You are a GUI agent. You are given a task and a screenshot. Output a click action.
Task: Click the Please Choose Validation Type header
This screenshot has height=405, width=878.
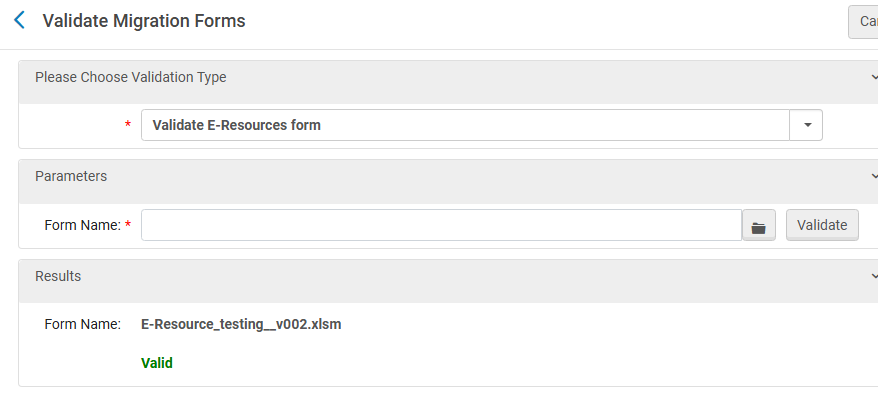(131, 78)
